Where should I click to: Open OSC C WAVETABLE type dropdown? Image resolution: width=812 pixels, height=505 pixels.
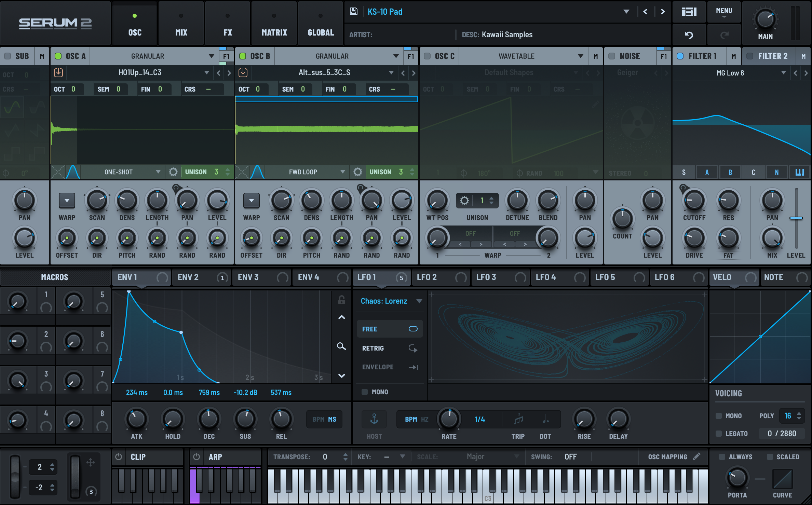point(581,56)
